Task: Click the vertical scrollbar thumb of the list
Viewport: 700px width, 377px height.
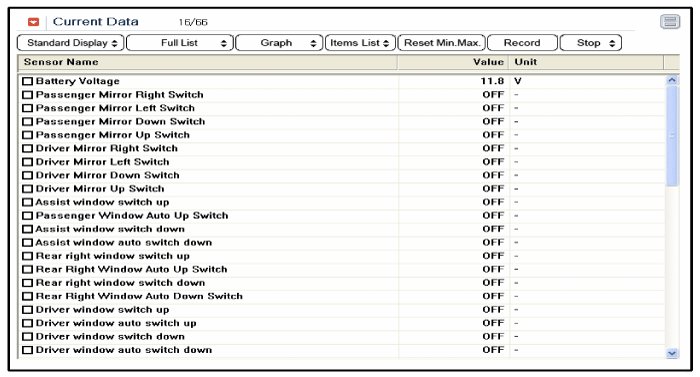Action: tap(671, 136)
